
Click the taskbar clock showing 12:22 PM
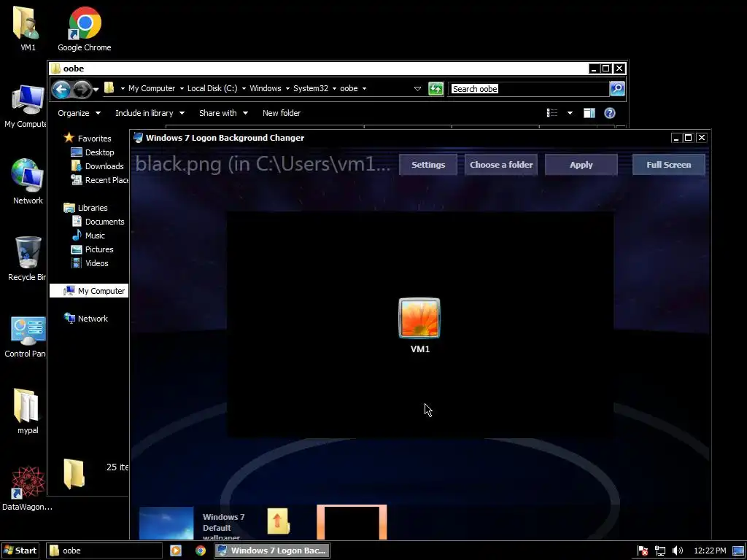coord(710,551)
